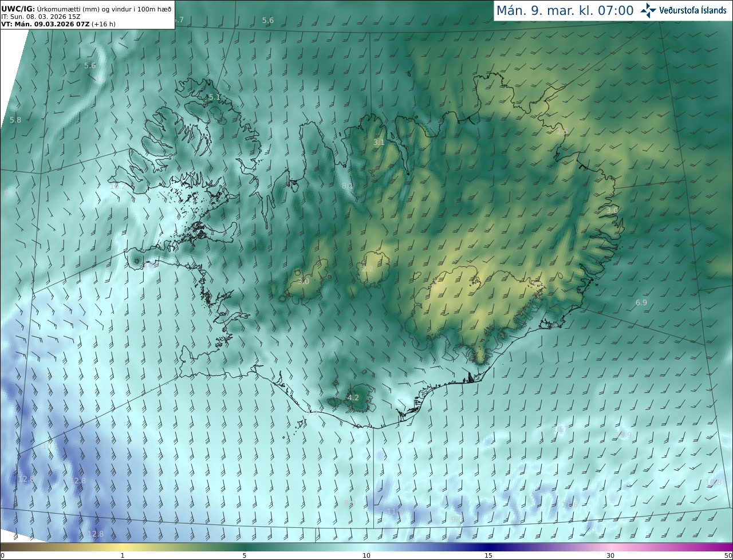
Task: Click the 10 tick on the colorbar
Action: pyautogui.click(x=366, y=555)
